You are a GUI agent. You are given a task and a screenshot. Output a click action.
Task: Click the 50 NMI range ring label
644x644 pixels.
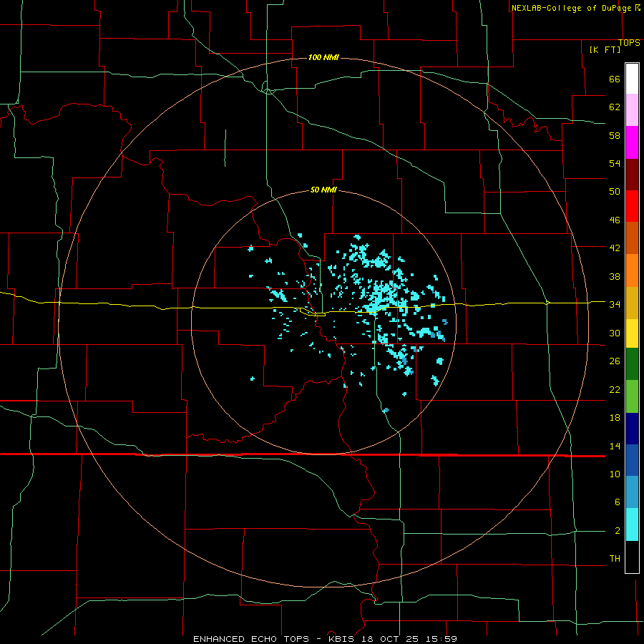point(323,190)
